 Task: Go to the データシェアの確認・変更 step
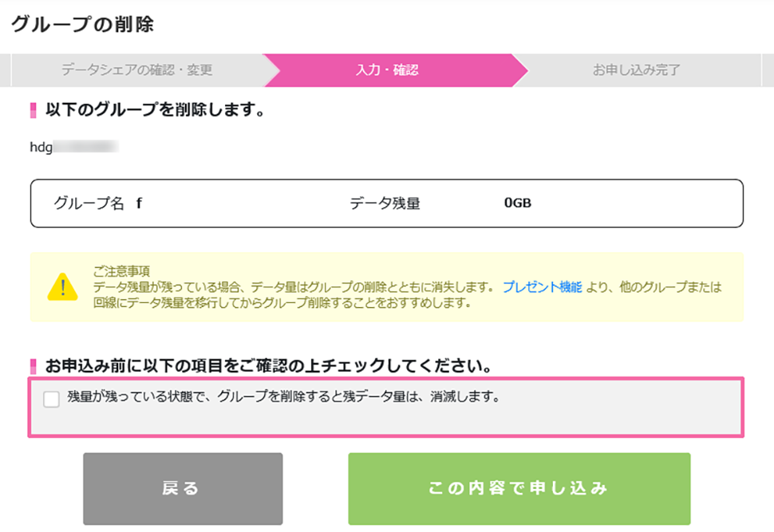(x=137, y=70)
